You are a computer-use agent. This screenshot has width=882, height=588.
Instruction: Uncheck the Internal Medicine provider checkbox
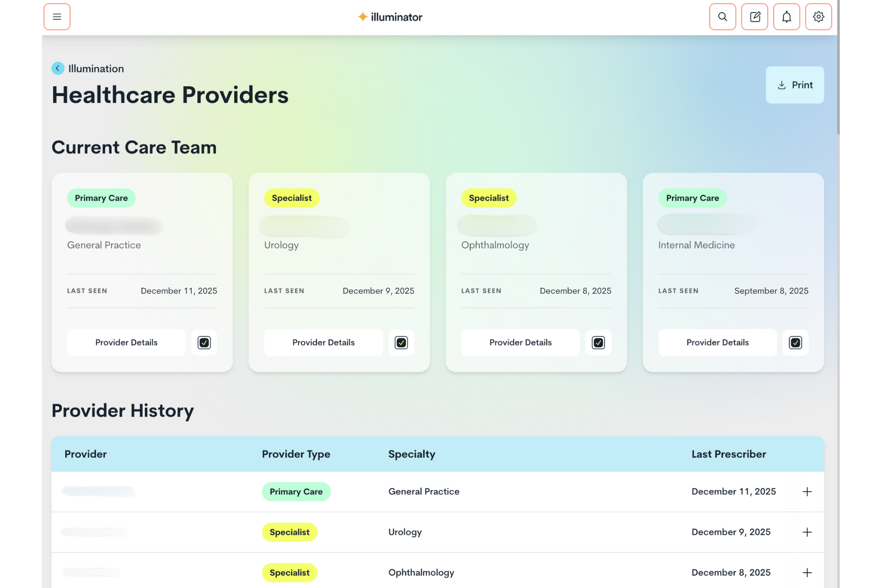coord(795,342)
